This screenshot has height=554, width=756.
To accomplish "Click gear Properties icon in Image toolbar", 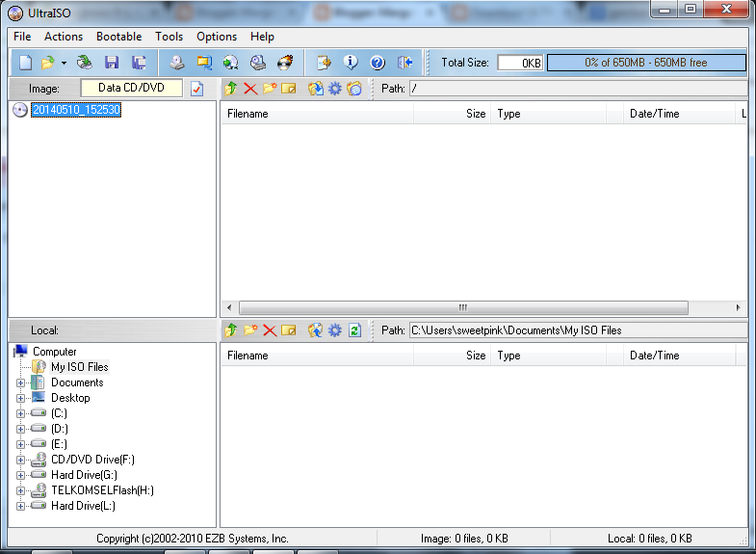I will point(335,89).
